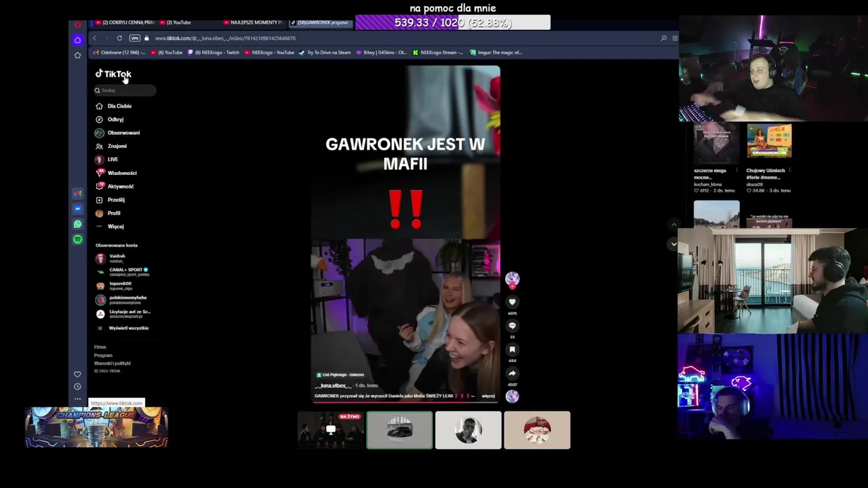Open szczerze mega mocne video card
This screenshot has width=868, height=488.
coord(716,159)
